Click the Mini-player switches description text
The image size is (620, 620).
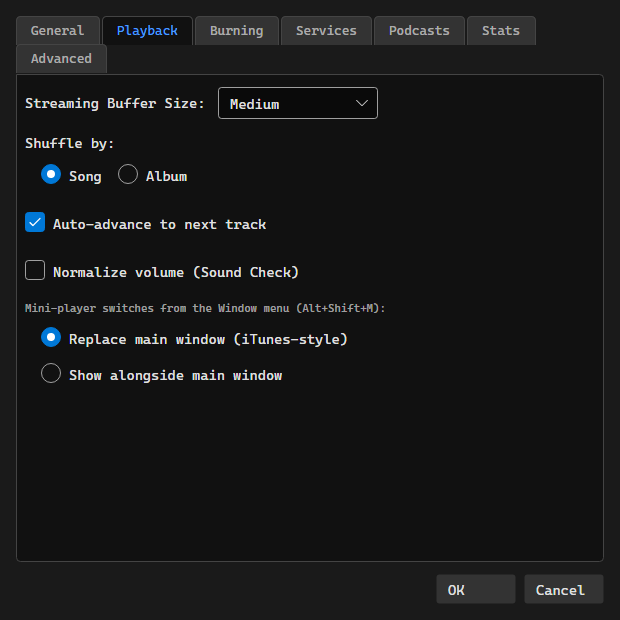[205, 308]
